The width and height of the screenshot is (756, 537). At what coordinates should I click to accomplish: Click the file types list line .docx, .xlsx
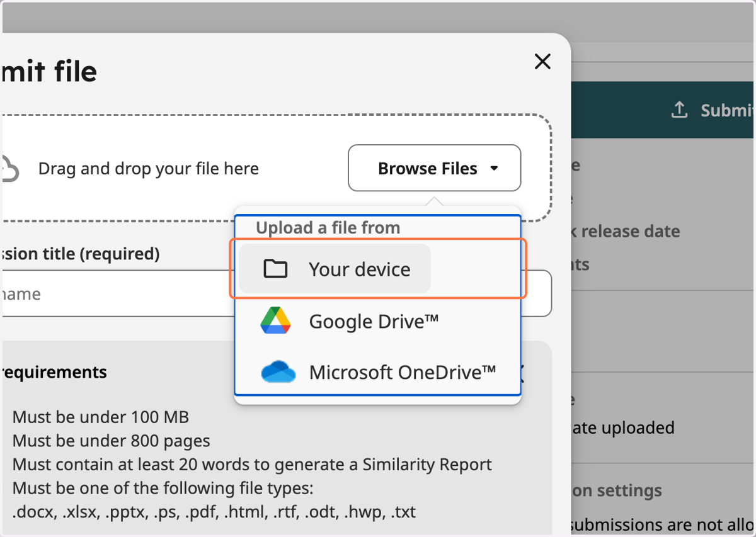point(214,511)
